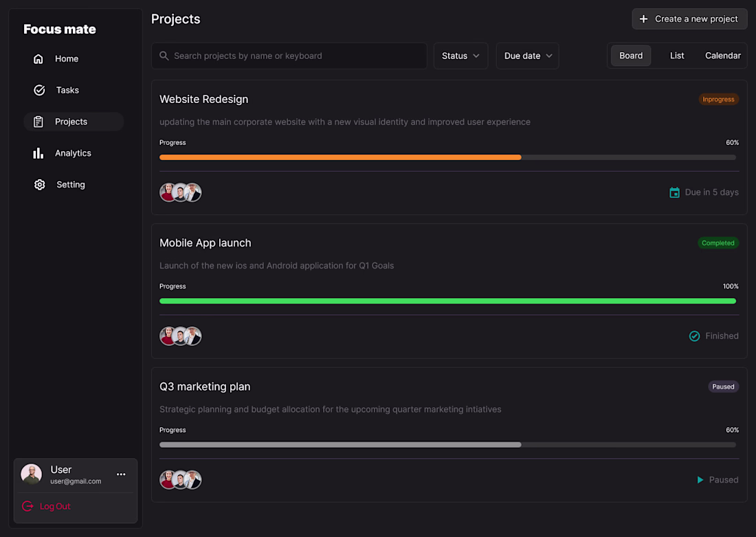Switch to List view
The height and width of the screenshot is (537, 756).
point(677,56)
